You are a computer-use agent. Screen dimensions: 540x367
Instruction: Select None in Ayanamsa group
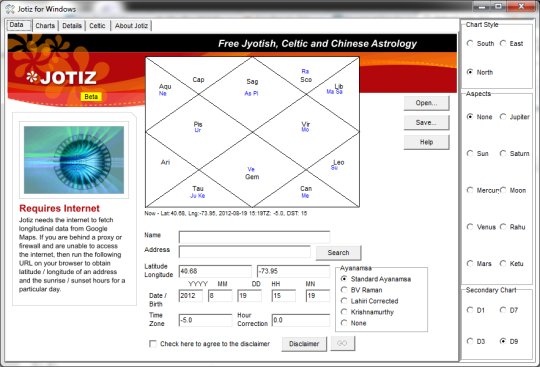point(353,323)
